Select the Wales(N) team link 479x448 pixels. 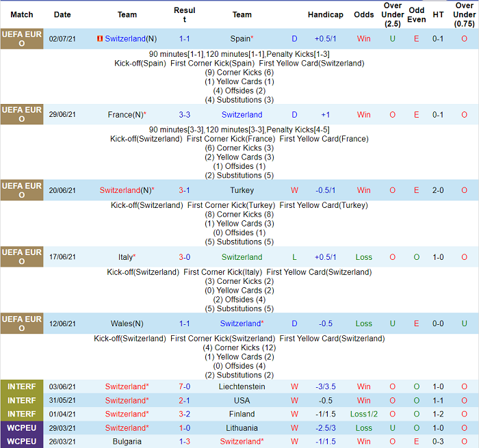coord(127,324)
